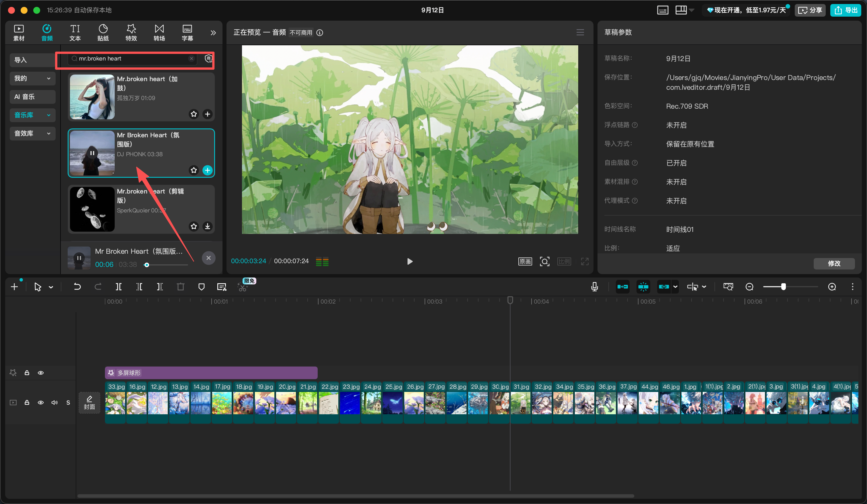Switch to the 文本 tab
Image resolution: width=867 pixels, height=504 pixels.
75,33
